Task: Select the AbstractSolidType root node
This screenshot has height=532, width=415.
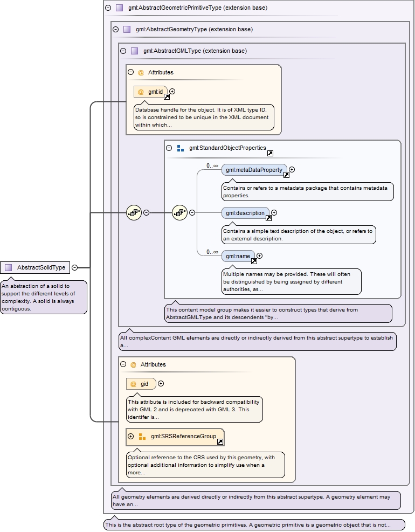Action: coord(35,268)
